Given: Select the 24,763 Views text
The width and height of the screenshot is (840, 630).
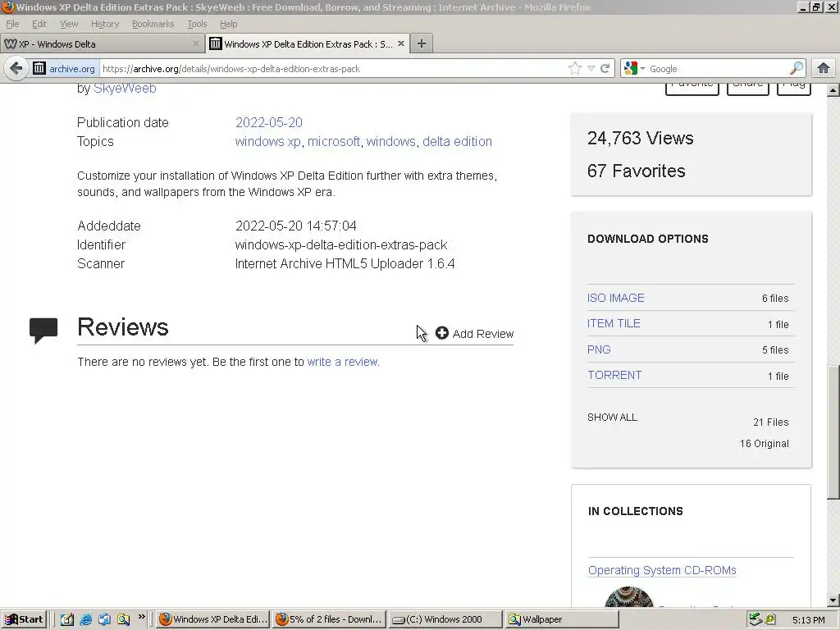Looking at the screenshot, I should click(x=640, y=138).
